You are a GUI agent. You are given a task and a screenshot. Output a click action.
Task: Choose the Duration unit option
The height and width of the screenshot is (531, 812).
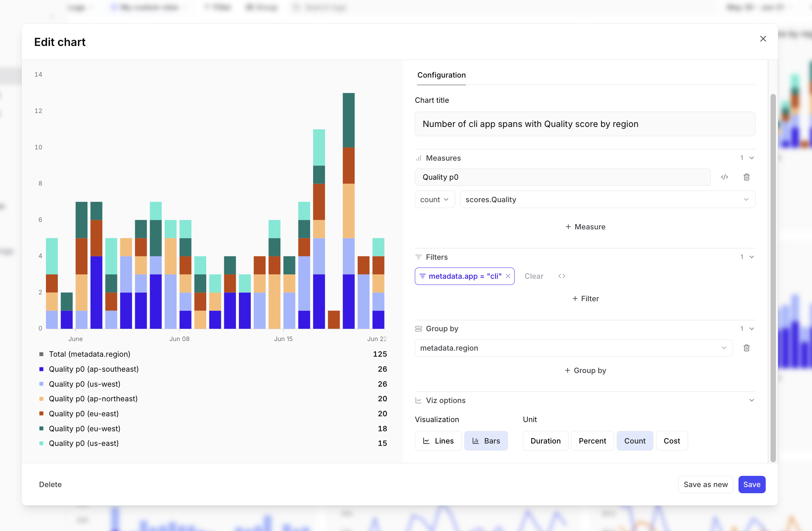click(x=545, y=441)
